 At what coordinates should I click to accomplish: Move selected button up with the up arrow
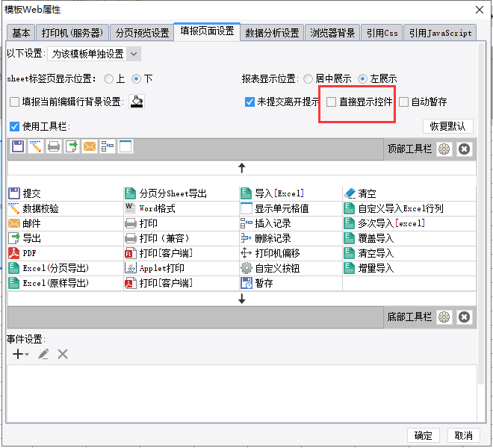pyautogui.click(x=242, y=168)
